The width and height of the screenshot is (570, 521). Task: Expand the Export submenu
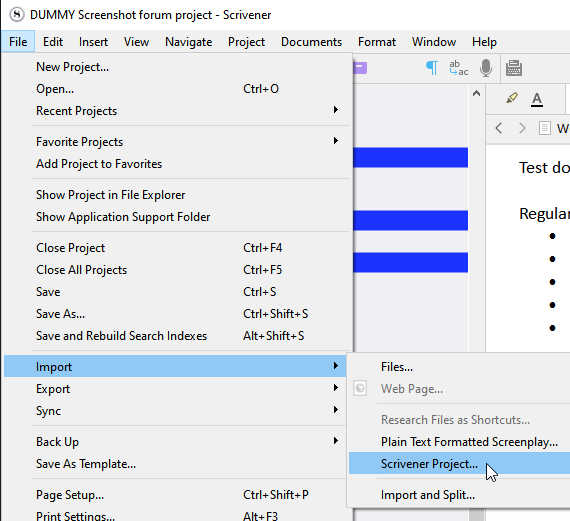175,389
